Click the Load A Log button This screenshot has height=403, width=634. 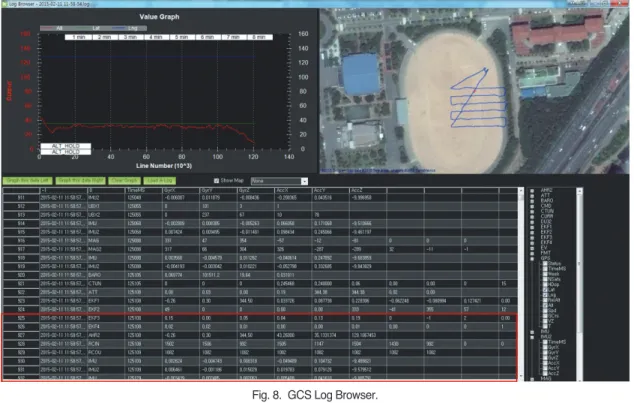click(160, 181)
